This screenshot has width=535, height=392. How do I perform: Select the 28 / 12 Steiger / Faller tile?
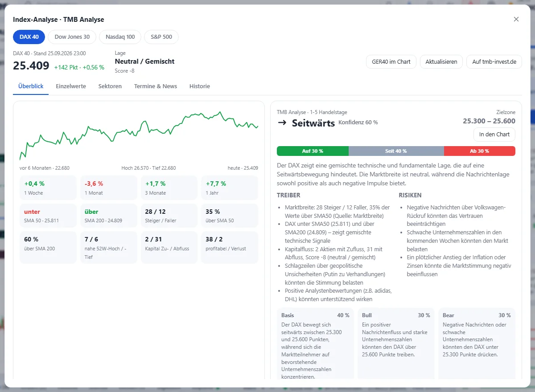click(x=169, y=216)
